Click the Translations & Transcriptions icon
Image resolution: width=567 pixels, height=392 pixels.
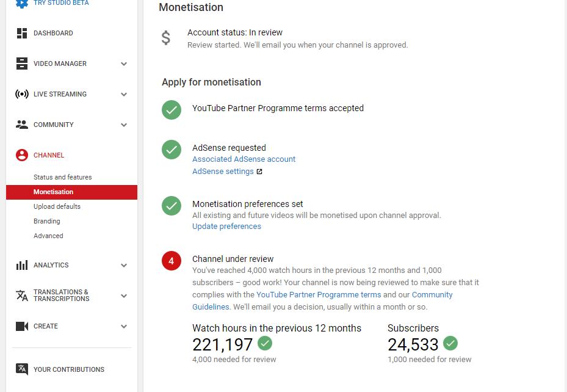click(22, 296)
